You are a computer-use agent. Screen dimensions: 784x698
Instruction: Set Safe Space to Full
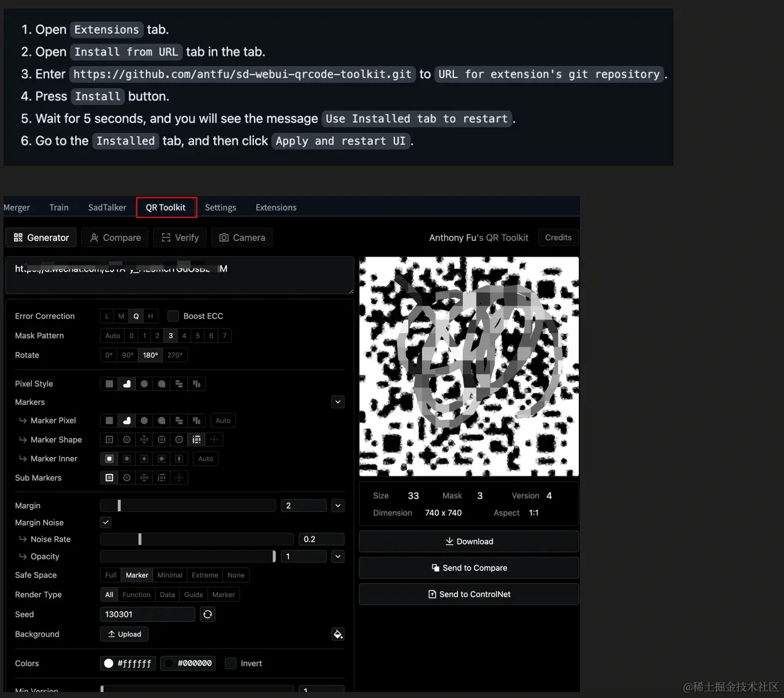coord(110,575)
